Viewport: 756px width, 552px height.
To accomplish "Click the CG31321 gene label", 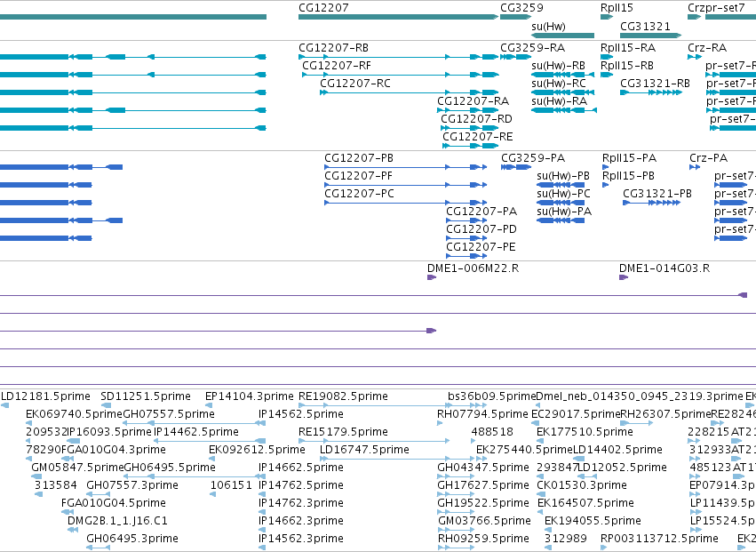I will tap(645, 26).
